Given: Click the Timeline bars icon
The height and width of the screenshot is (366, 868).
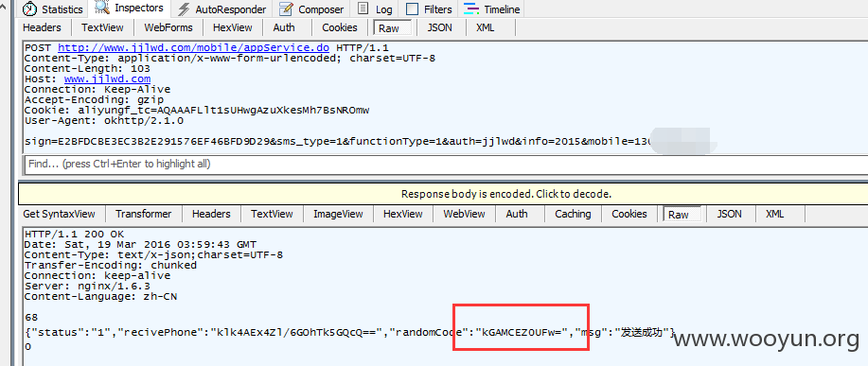Looking at the screenshot, I should pyautogui.click(x=471, y=9).
